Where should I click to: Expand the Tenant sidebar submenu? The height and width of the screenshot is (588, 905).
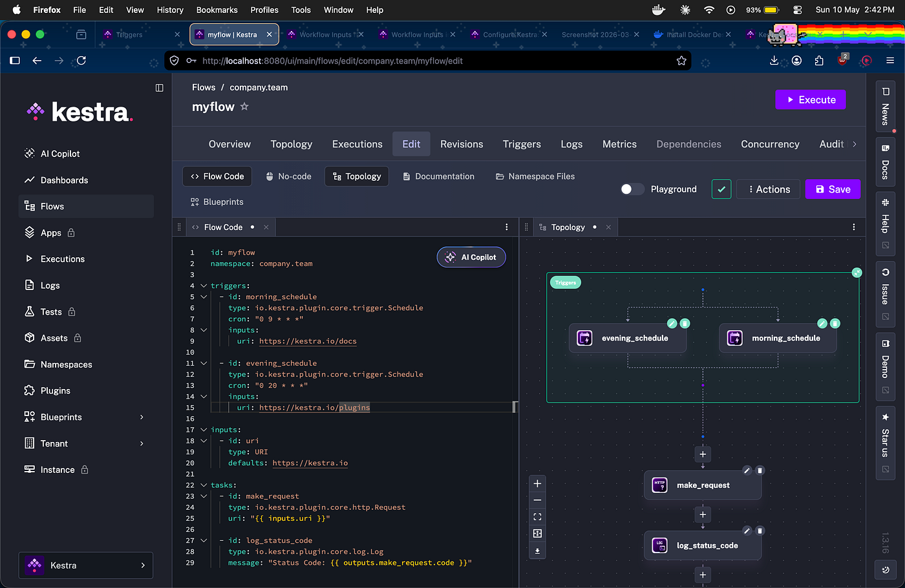click(142, 444)
